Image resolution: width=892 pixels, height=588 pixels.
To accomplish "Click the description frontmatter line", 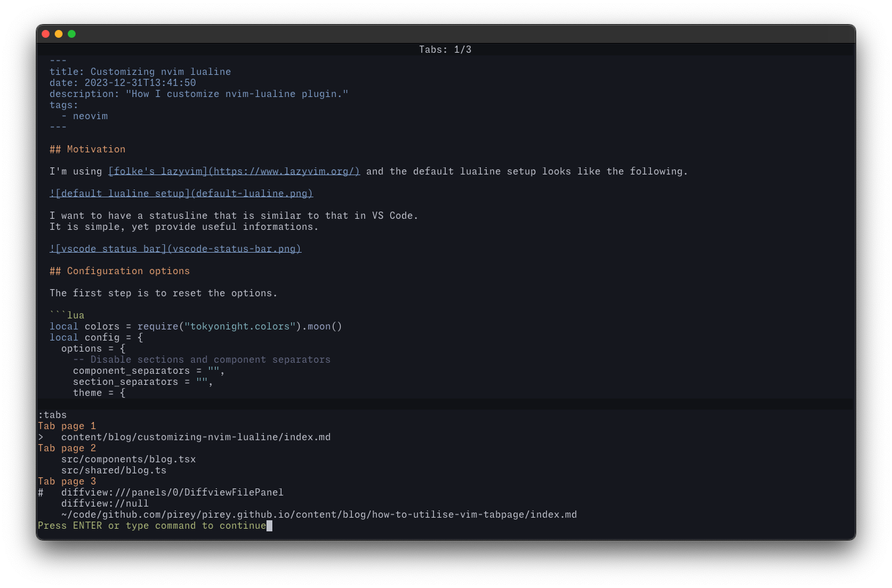I will tap(199, 94).
